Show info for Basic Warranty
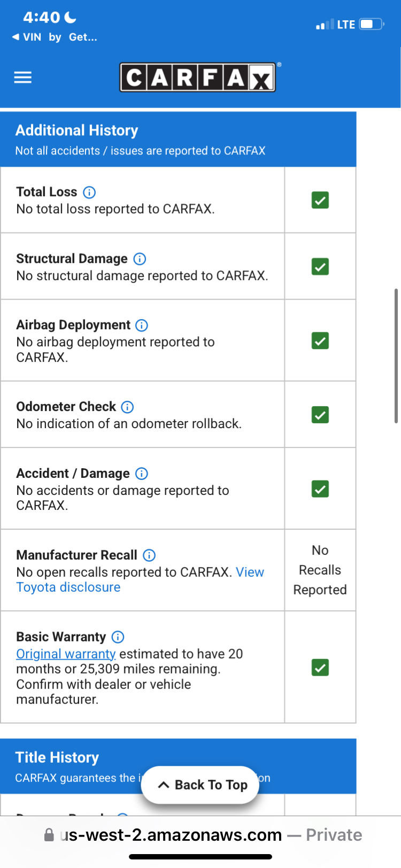 point(118,637)
